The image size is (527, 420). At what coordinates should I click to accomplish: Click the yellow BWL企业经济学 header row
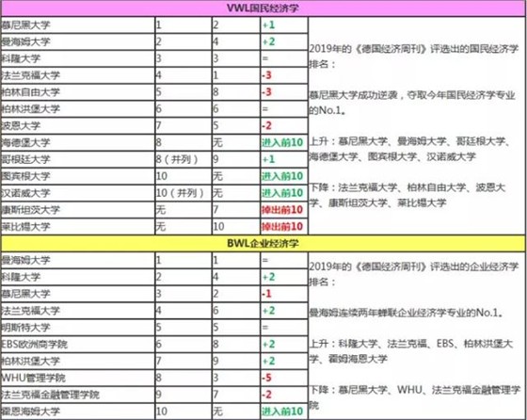[x=263, y=243]
